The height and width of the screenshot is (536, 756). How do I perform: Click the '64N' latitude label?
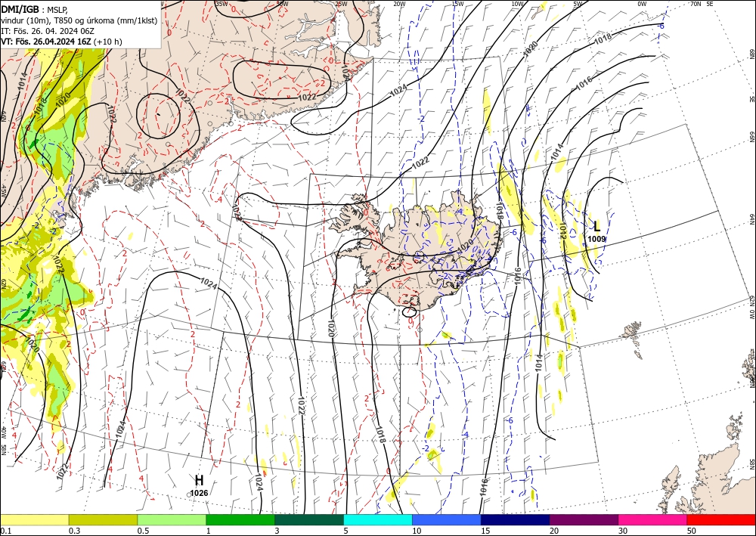751,218
